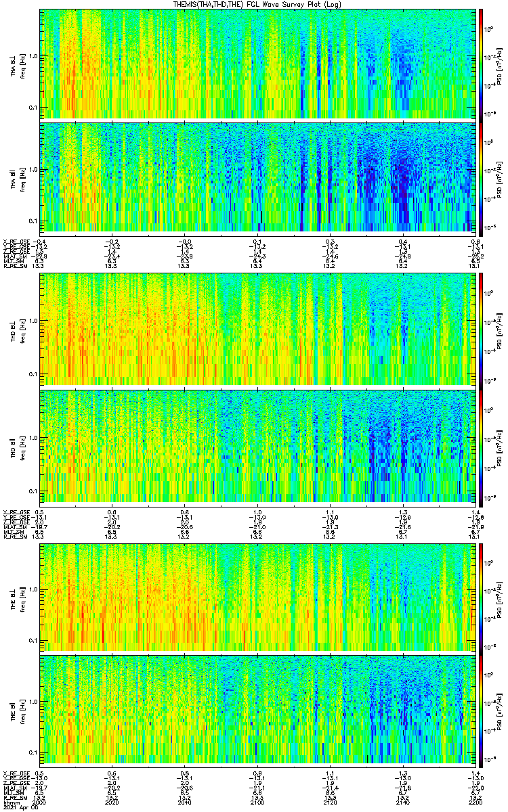The height and width of the screenshot is (812, 508).
Task: Click the '2020' time tick label at bottom
Action: coord(112,802)
